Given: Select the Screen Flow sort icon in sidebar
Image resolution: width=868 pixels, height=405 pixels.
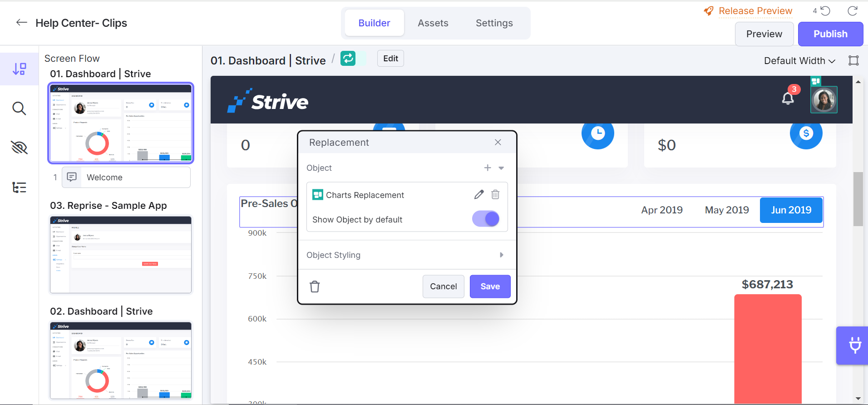Looking at the screenshot, I should point(19,69).
